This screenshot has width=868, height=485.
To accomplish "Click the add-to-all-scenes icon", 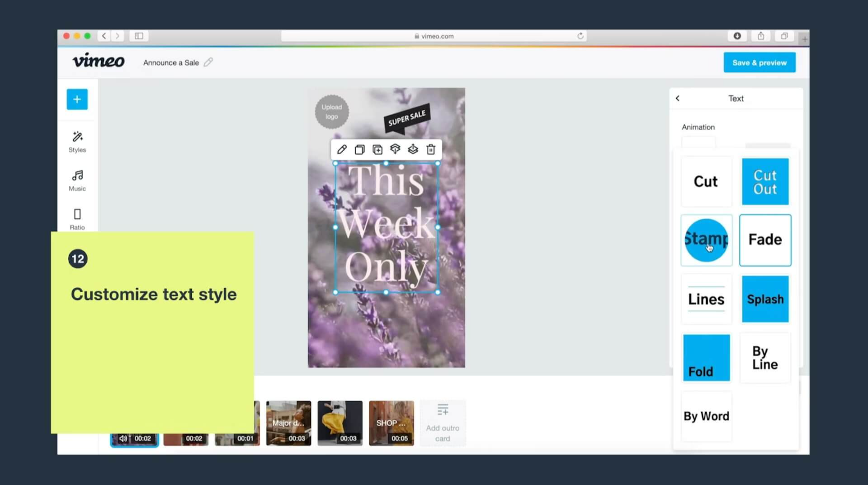I will tap(377, 149).
